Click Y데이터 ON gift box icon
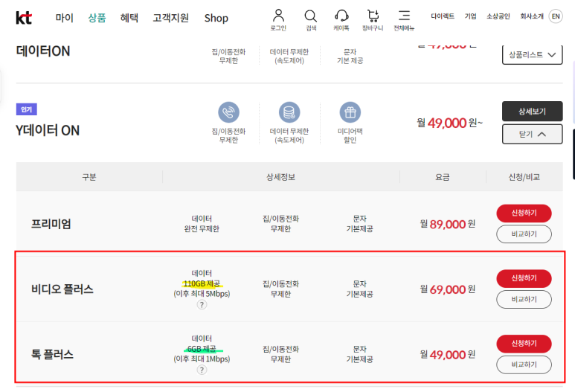The height and width of the screenshot is (392, 575). [x=350, y=112]
